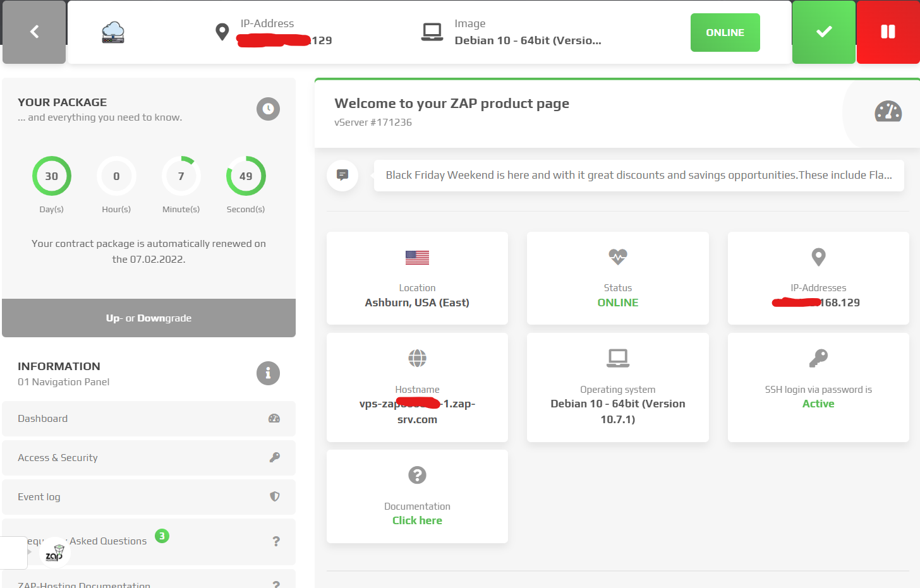Click the laptop icon in Operating system card
Image resolution: width=920 pixels, height=588 pixels.
[618, 358]
